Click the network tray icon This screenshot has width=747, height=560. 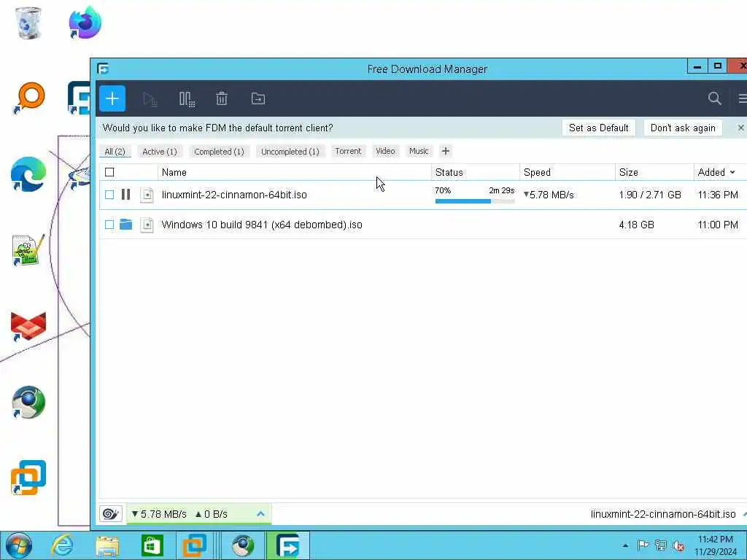tap(660, 545)
